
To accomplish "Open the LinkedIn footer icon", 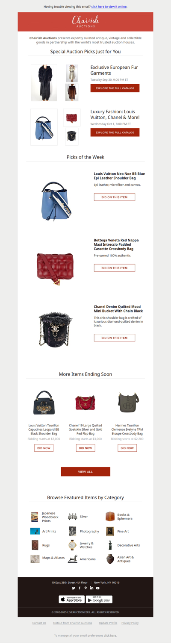I will point(91,588).
